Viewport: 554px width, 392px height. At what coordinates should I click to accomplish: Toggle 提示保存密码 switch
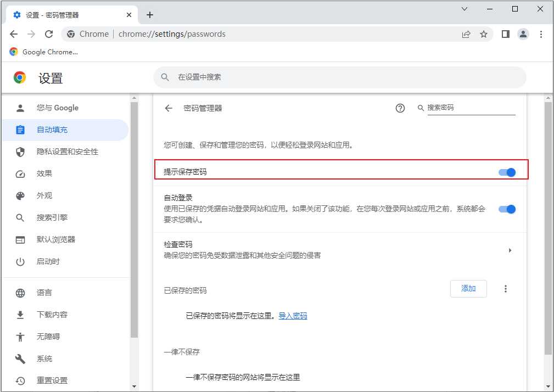coord(507,172)
